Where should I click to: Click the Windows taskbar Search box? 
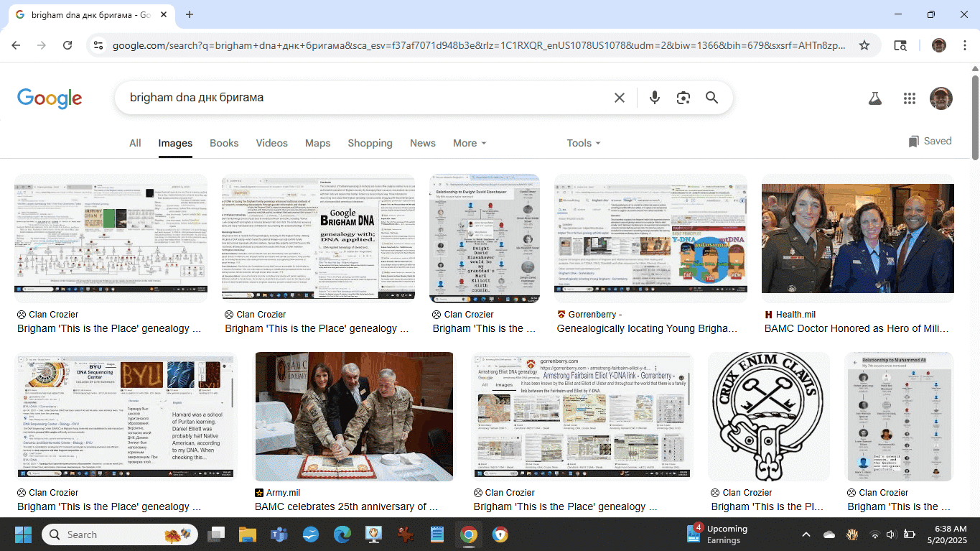[120, 534]
